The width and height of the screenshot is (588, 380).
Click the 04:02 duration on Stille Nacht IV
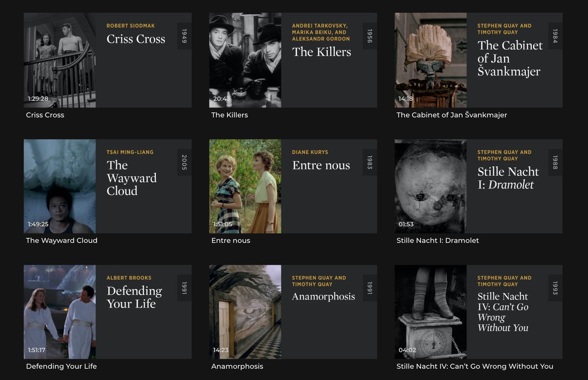pos(407,350)
